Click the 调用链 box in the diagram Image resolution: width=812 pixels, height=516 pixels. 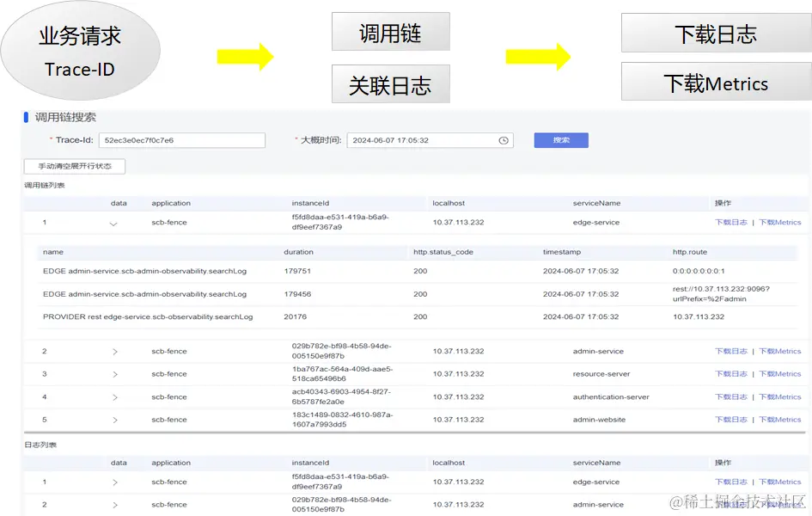390,32
